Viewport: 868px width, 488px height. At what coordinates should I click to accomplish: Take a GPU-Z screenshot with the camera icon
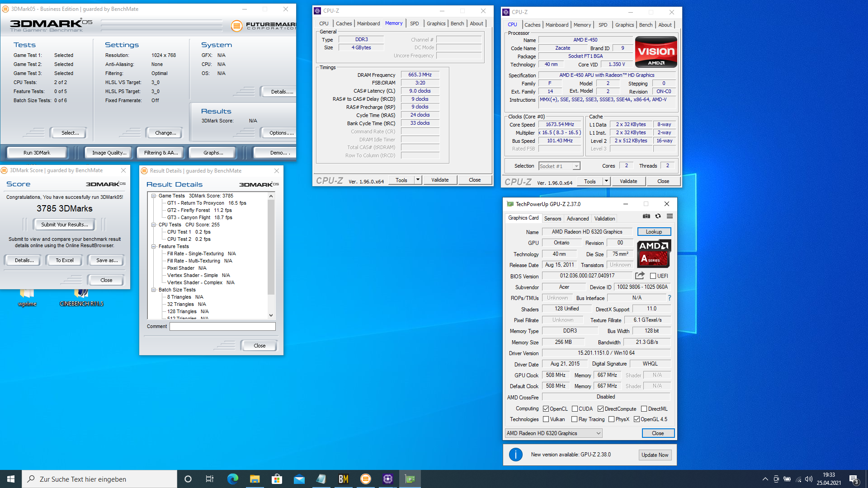point(646,216)
